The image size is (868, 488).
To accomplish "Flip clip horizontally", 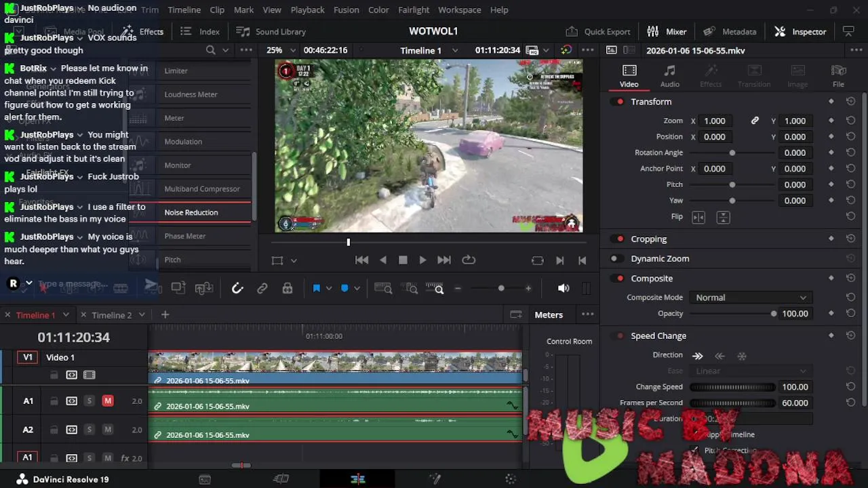I will pyautogui.click(x=698, y=217).
